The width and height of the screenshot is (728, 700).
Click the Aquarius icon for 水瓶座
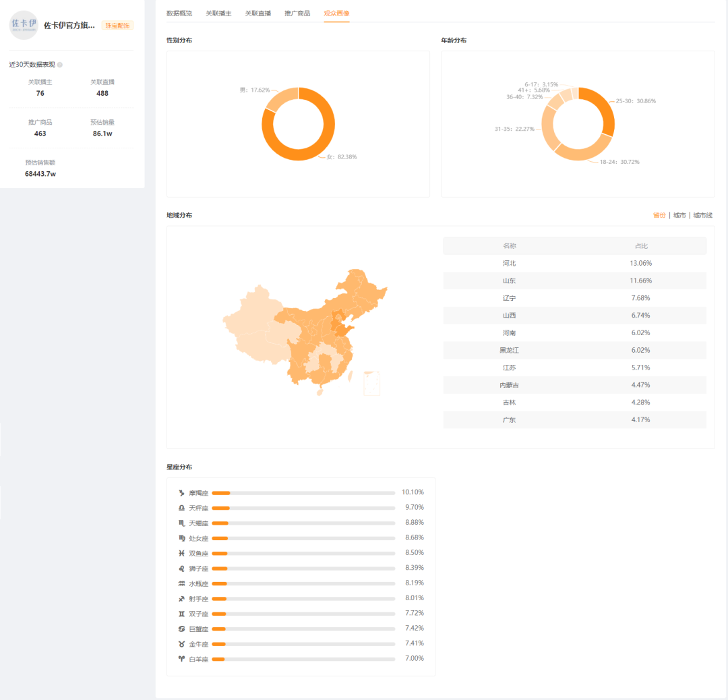coord(181,583)
